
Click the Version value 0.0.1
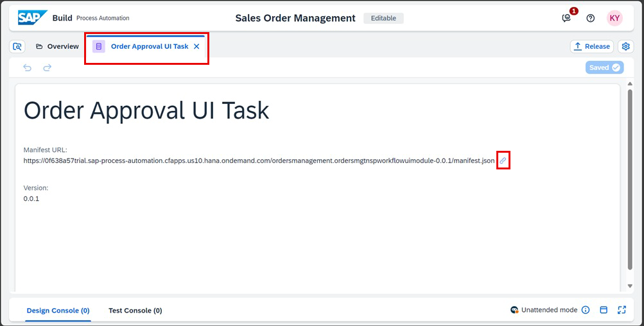(x=31, y=199)
